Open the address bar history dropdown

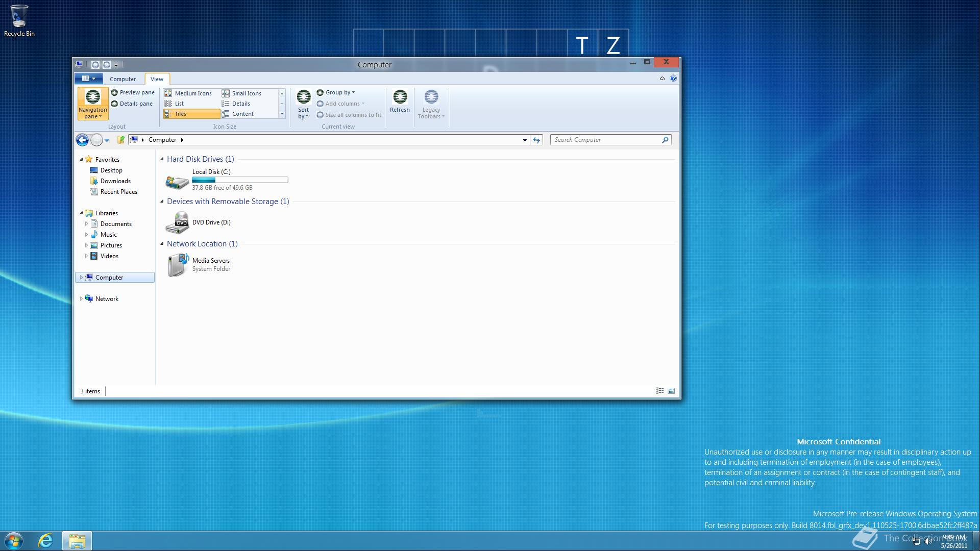[525, 140]
